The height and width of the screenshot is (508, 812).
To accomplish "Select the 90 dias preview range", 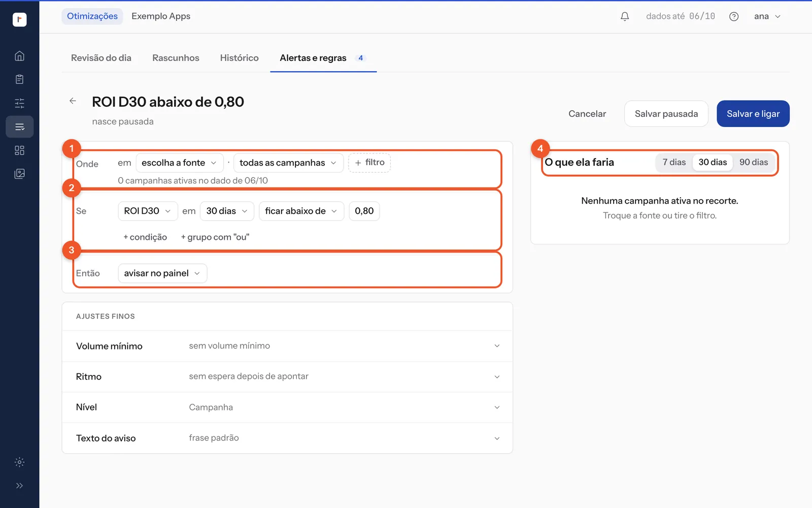I will click(x=754, y=162).
